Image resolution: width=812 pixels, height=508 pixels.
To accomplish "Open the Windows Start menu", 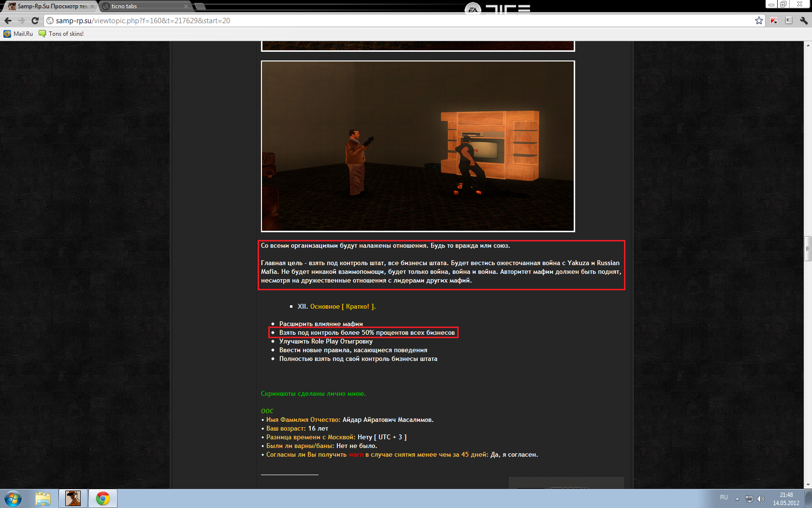I will pyautogui.click(x=13, y=498).
